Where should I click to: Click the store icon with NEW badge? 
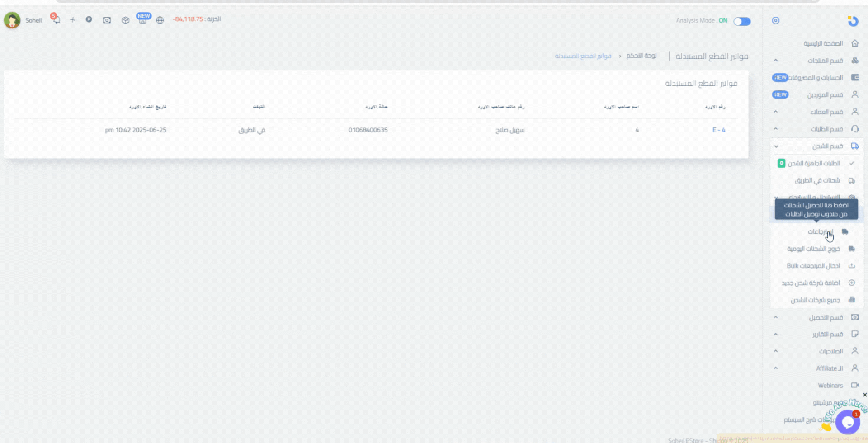pos(142,20)
